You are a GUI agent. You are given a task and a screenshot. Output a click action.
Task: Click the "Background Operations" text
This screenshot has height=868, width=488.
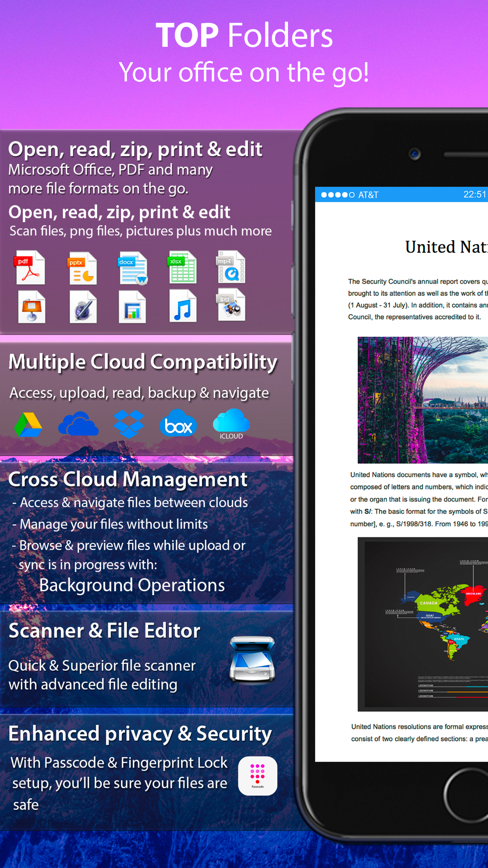132,585
